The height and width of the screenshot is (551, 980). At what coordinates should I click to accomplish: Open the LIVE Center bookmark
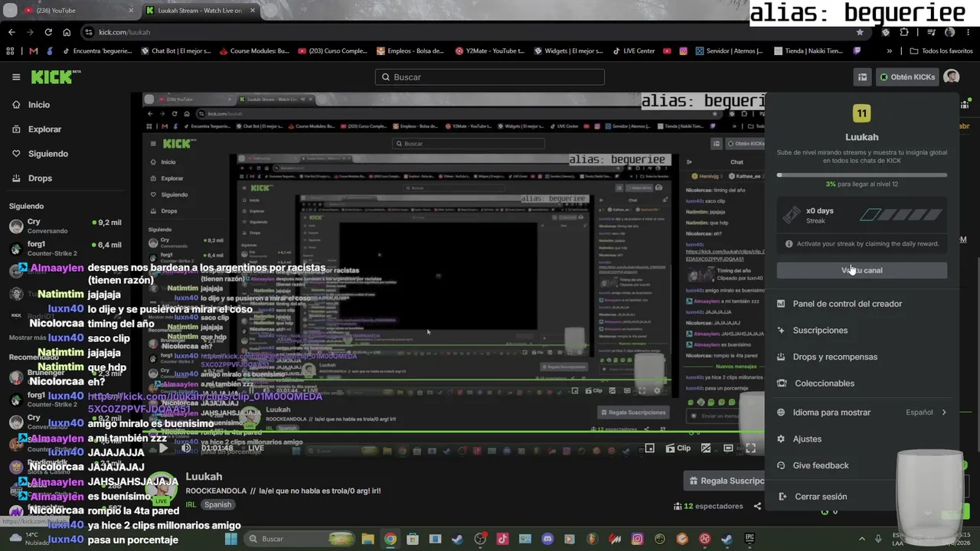pos(634,51)
